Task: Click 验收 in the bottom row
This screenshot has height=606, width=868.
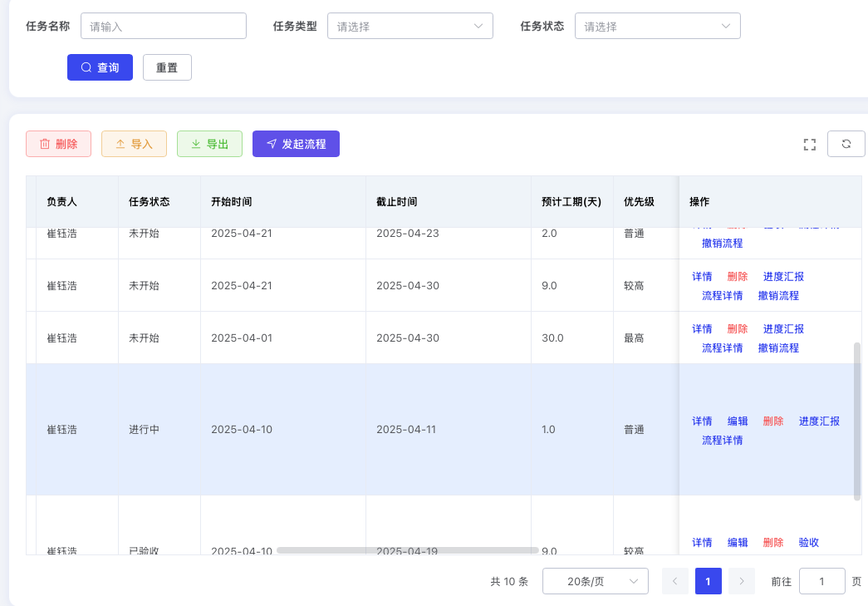Action: click(809, 542)
